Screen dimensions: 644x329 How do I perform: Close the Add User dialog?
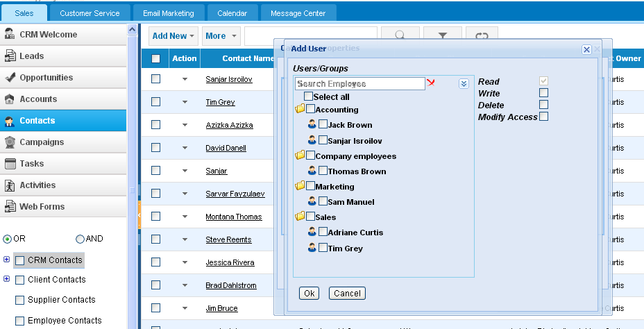click(x=586, y=50)
